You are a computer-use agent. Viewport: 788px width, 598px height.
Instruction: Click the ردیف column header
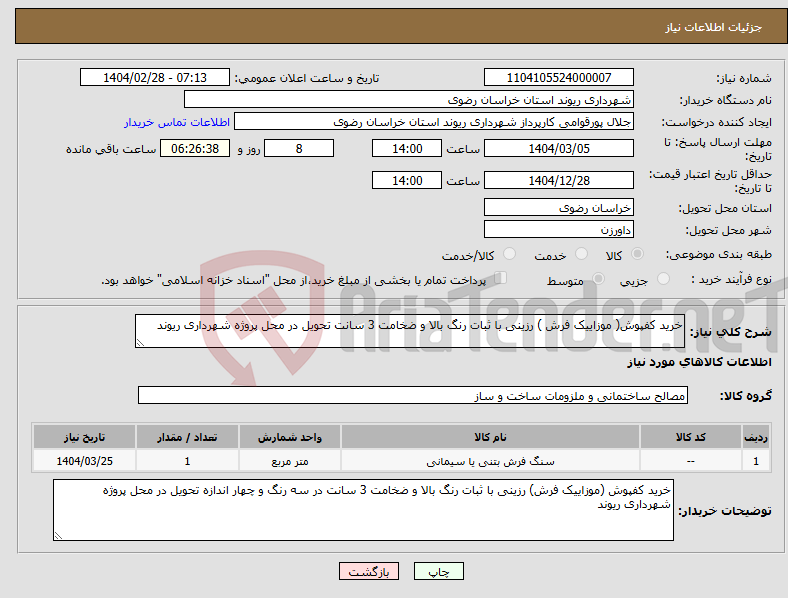756,437
